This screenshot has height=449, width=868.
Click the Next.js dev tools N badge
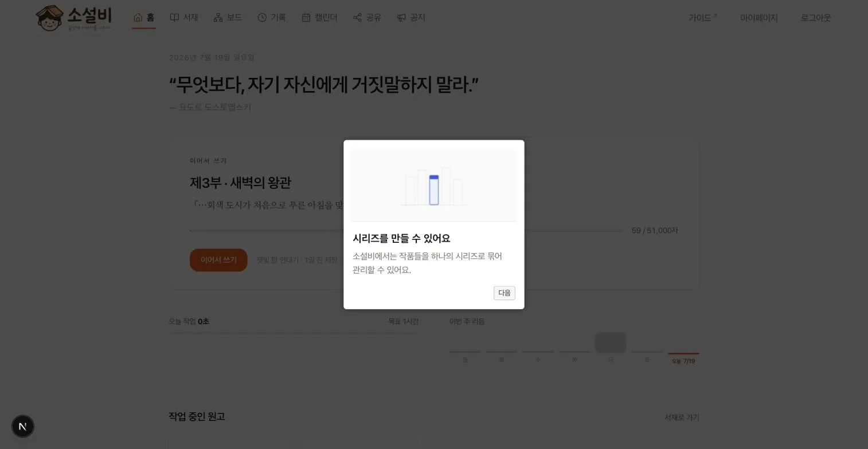point(23,426)
